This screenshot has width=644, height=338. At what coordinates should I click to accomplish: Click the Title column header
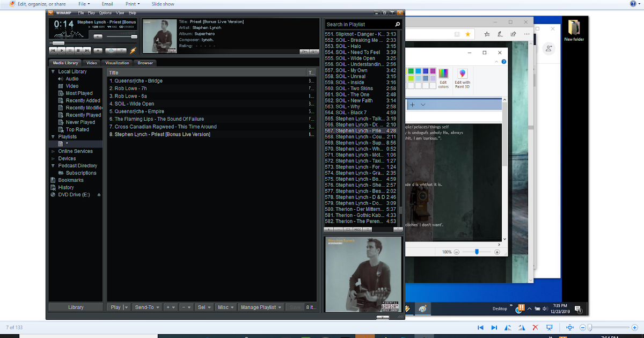coord(206,72)
